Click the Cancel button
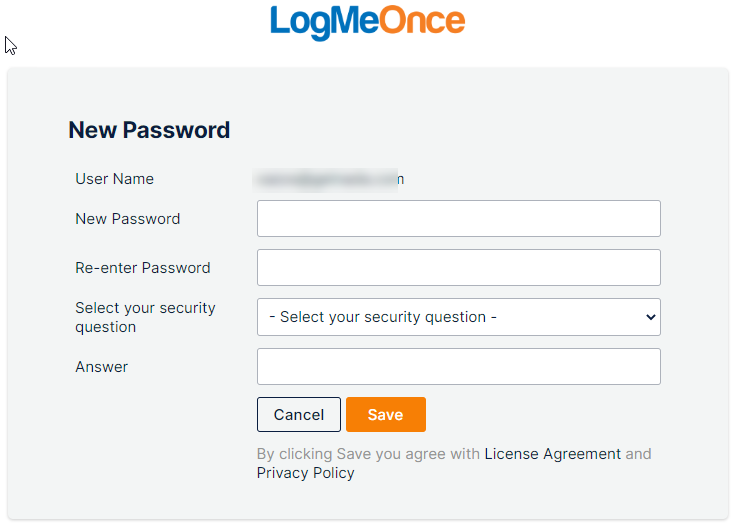 [x=299, y=414]
